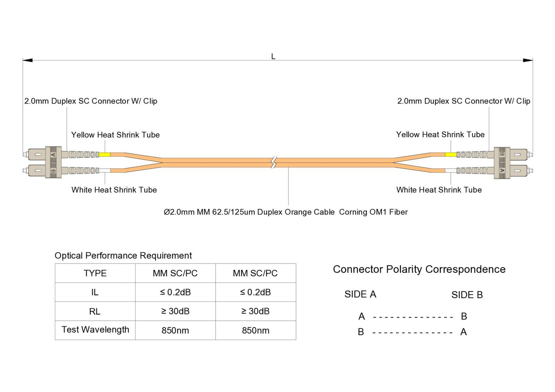555x392 pixels.
Task: Click the right arrowhead of the L dimension
Action: pos(528,60)
